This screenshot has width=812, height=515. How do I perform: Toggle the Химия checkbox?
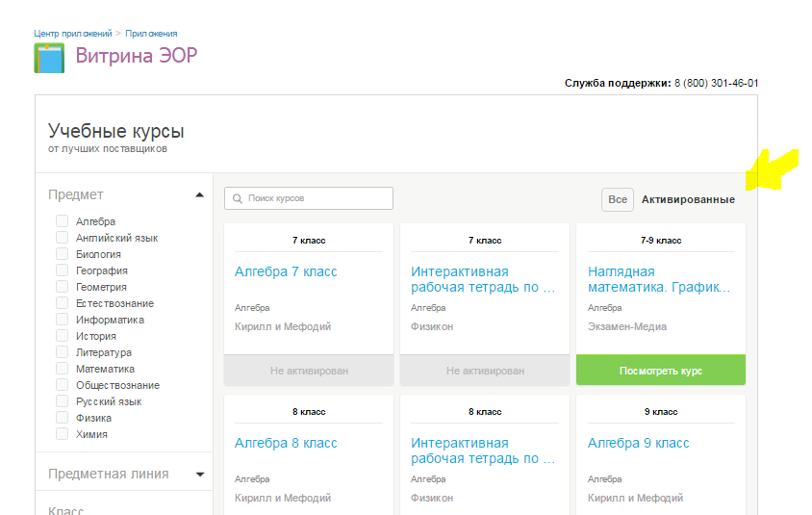coord(63,433)
